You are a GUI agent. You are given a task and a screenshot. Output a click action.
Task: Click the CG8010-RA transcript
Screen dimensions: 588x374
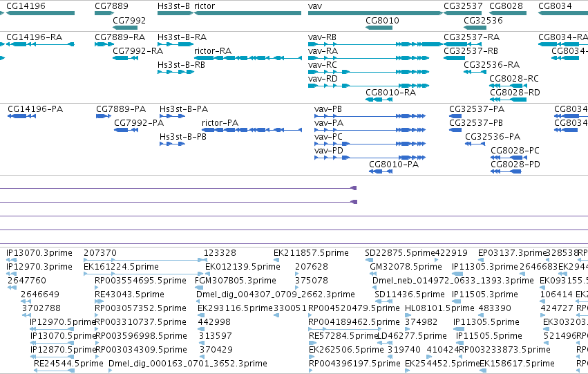[x=379, y=100]
